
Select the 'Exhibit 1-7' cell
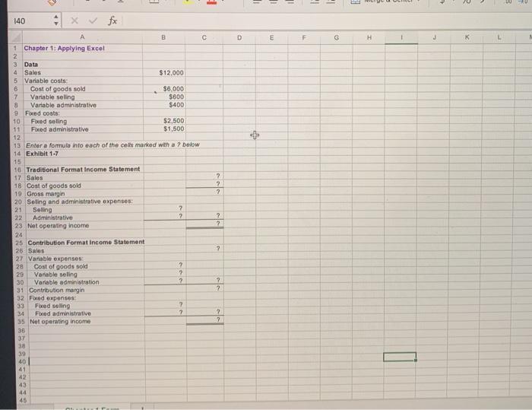coord(84,154)
